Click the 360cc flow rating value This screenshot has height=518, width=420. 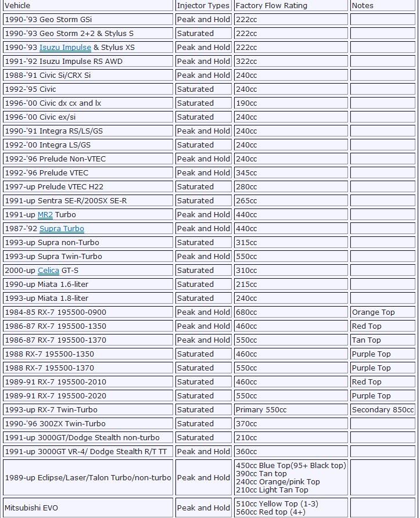[x=291, y=451]
